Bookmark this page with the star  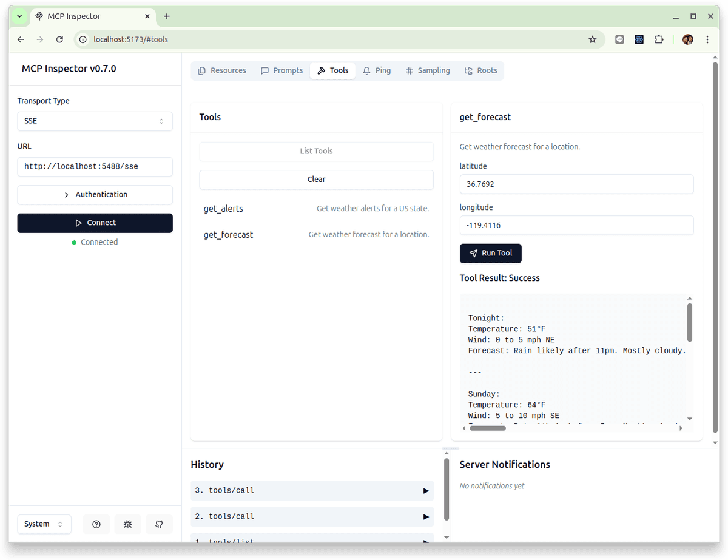(x=593, y=39)
